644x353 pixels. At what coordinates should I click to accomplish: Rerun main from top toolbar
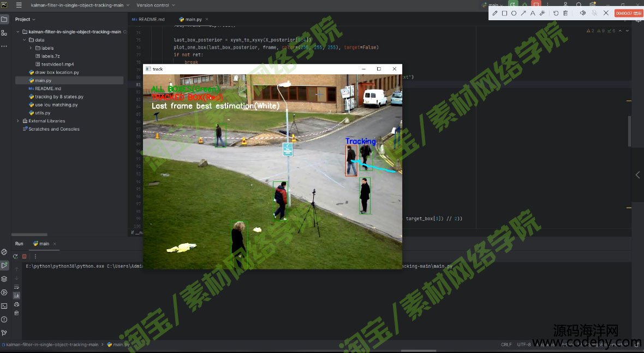pos(513,4)
